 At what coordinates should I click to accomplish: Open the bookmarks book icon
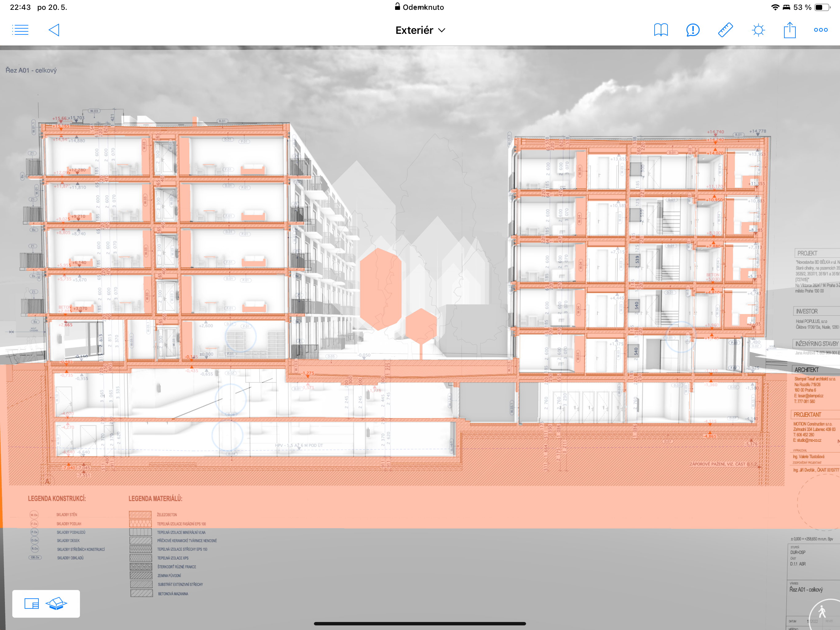661,30
